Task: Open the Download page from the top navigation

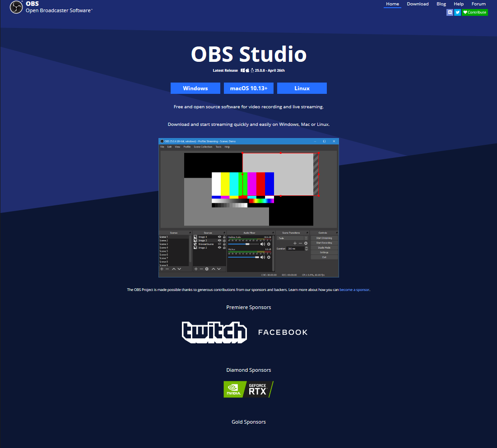Action: [x=418, y=4]
